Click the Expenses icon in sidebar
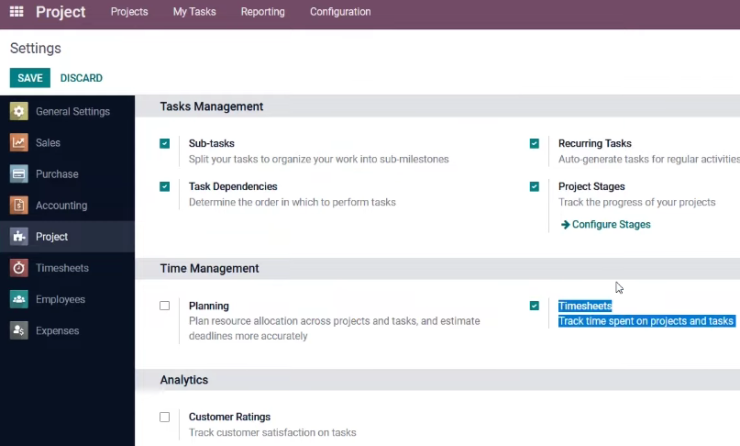The width and height of the screenshot is (740, 446). 19,330
